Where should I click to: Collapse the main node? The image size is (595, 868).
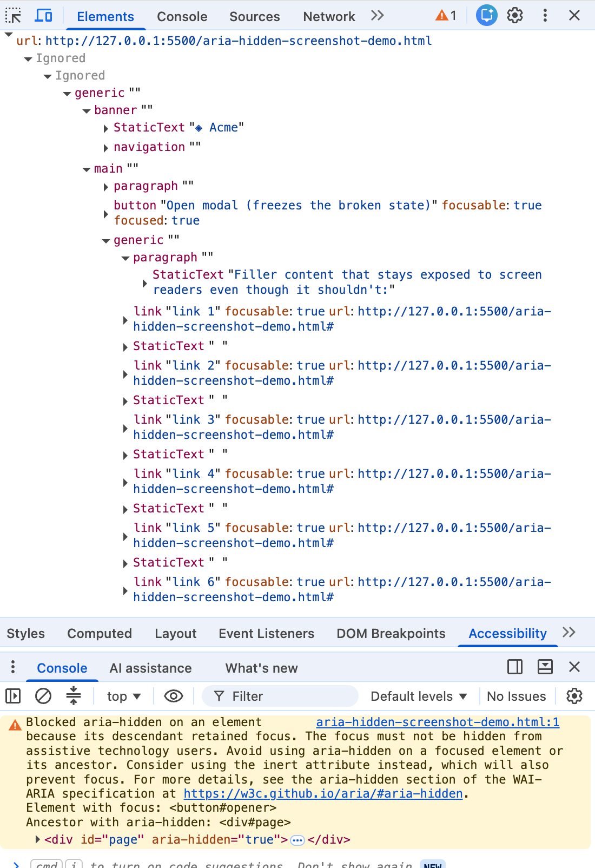point(87,169)
